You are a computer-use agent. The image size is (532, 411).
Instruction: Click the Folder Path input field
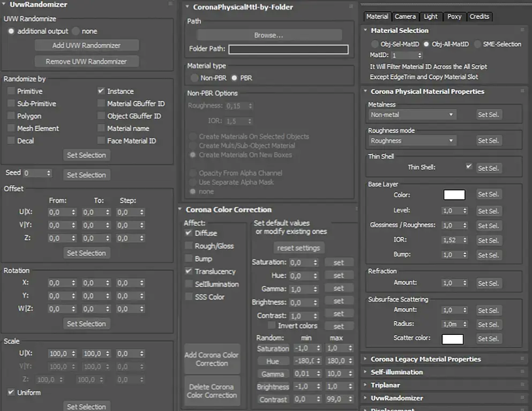pyautogui.click(x=288, y=49)
